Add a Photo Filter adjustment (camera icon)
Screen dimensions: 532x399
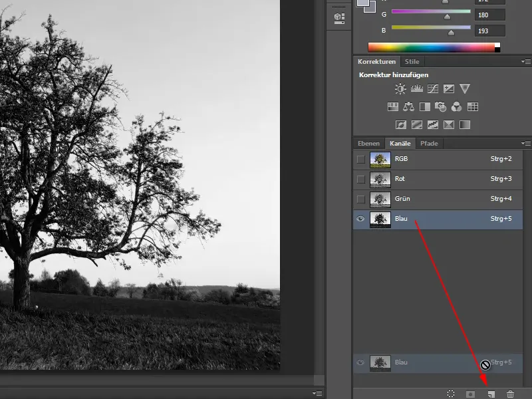440,107
